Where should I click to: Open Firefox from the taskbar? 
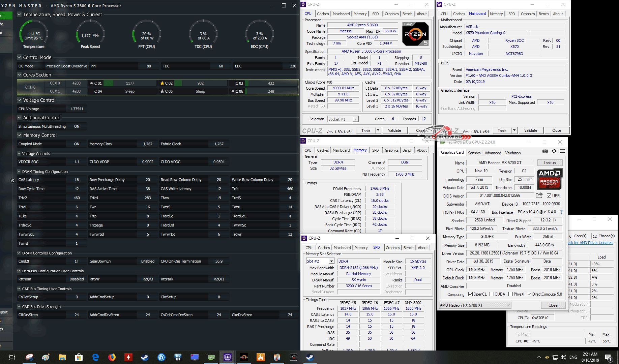click(112, 357)
